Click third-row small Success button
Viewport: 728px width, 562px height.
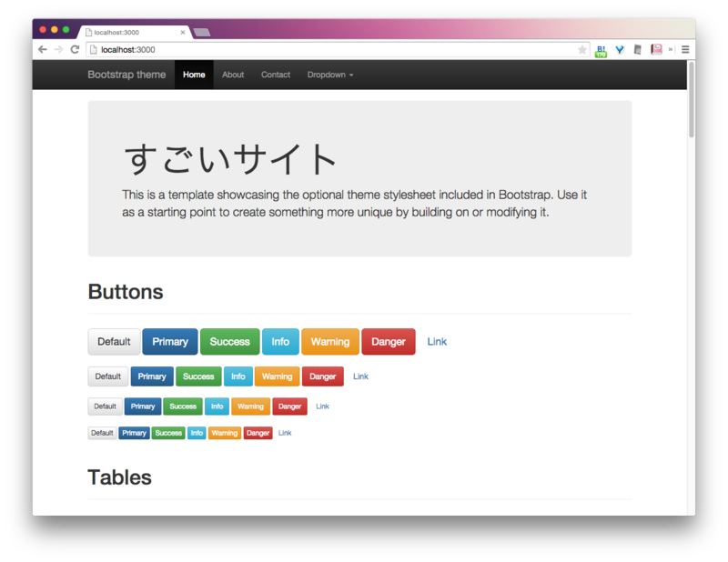[183, 406]
